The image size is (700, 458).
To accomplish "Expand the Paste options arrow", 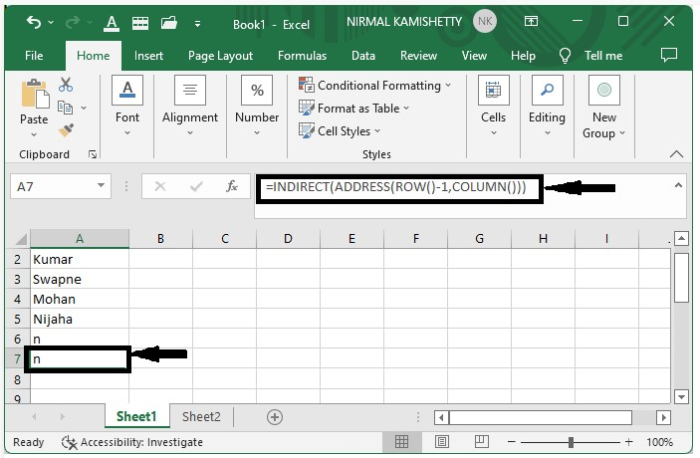I will (x=34, y=134).
